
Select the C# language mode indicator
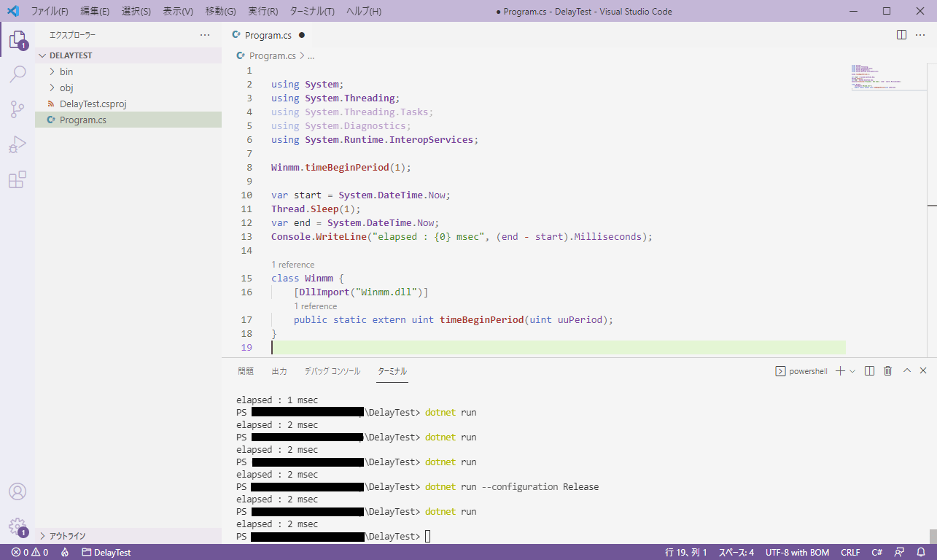(x=876, y=552)
